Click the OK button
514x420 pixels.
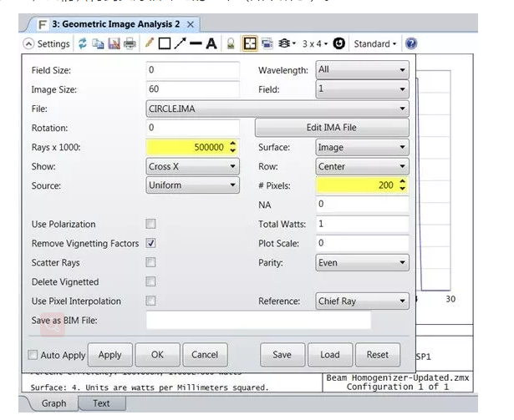point(157,355)
